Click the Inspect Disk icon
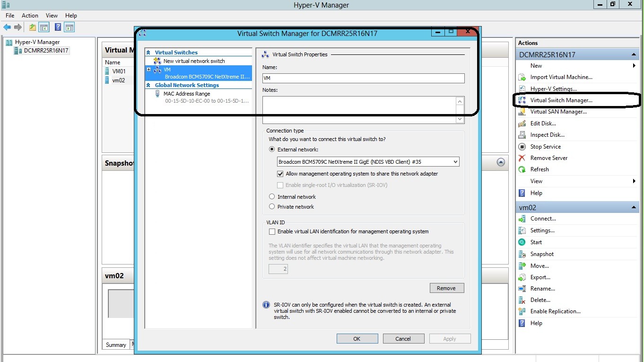This screenshot has width=644, height=362. pos(522,135)
